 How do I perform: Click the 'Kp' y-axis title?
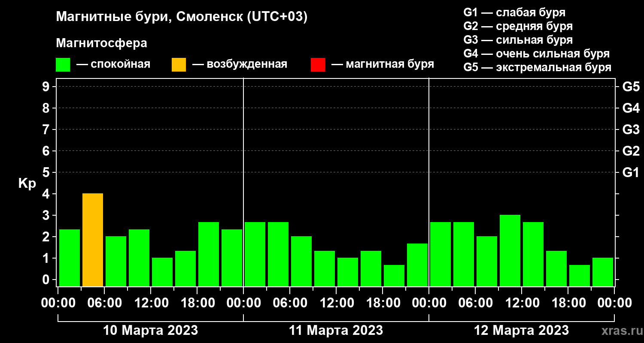27,183
